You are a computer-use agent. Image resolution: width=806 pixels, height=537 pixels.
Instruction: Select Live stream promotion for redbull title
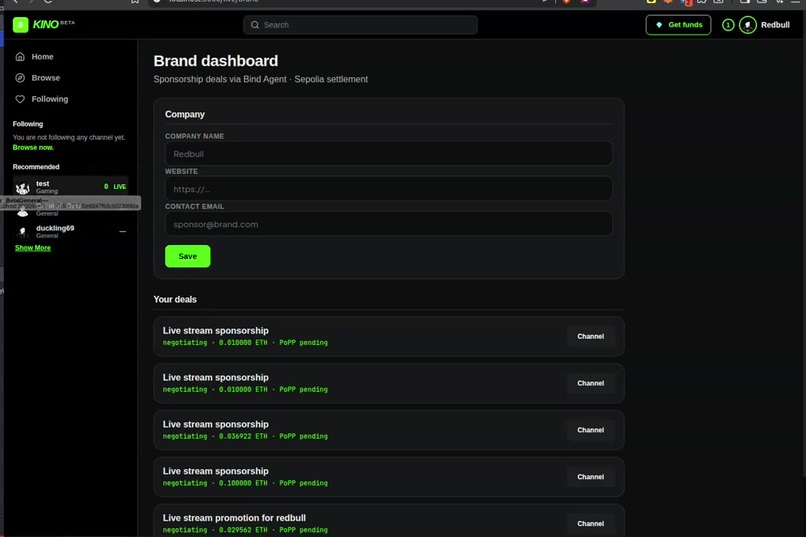click(x=234, y=517)
